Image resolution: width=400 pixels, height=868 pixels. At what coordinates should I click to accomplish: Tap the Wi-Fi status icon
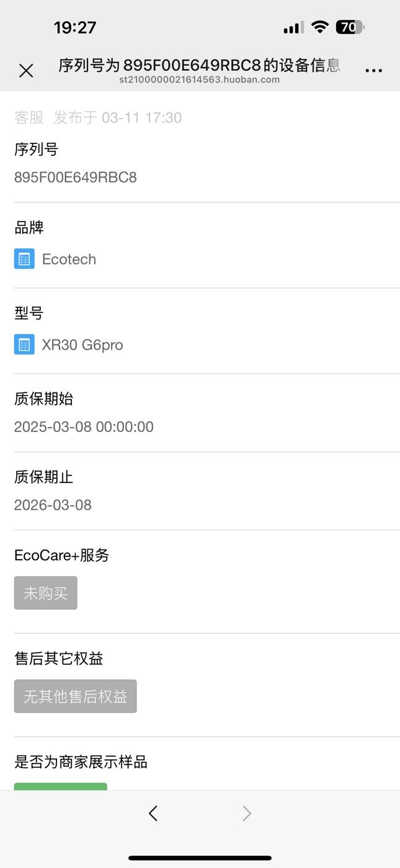click(x=320, y=27)
